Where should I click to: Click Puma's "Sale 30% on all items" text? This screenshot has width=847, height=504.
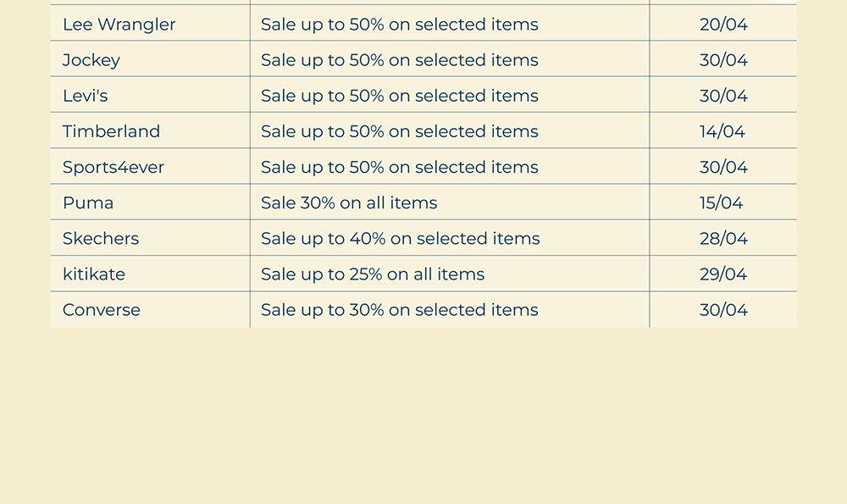pos(349,202)
